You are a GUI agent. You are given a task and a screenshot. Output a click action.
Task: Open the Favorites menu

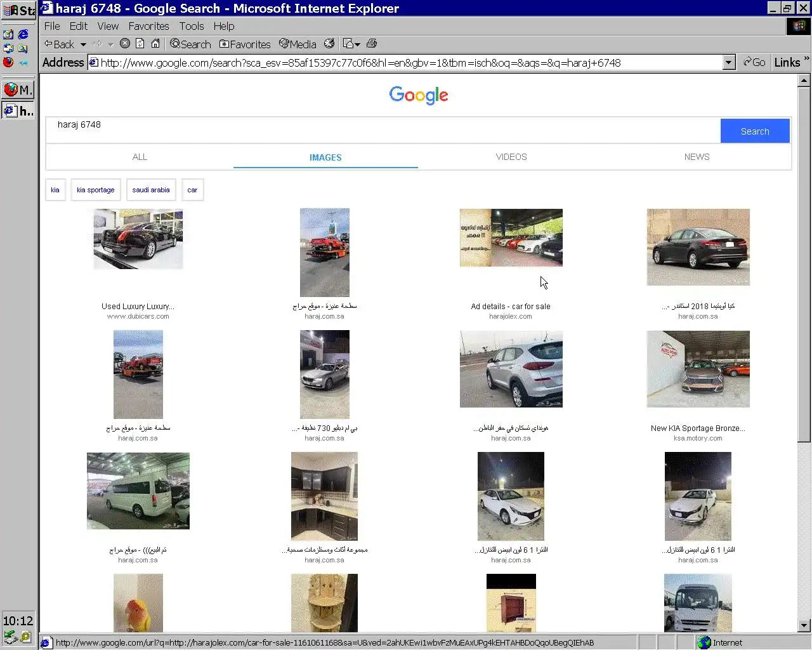pyautogui.click(x=148, y=26)
